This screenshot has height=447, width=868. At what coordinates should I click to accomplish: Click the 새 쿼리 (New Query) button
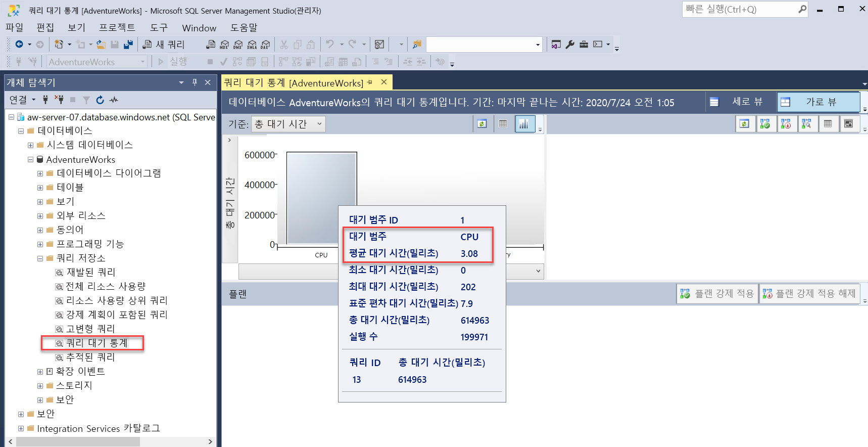click(x=164, y=44)
